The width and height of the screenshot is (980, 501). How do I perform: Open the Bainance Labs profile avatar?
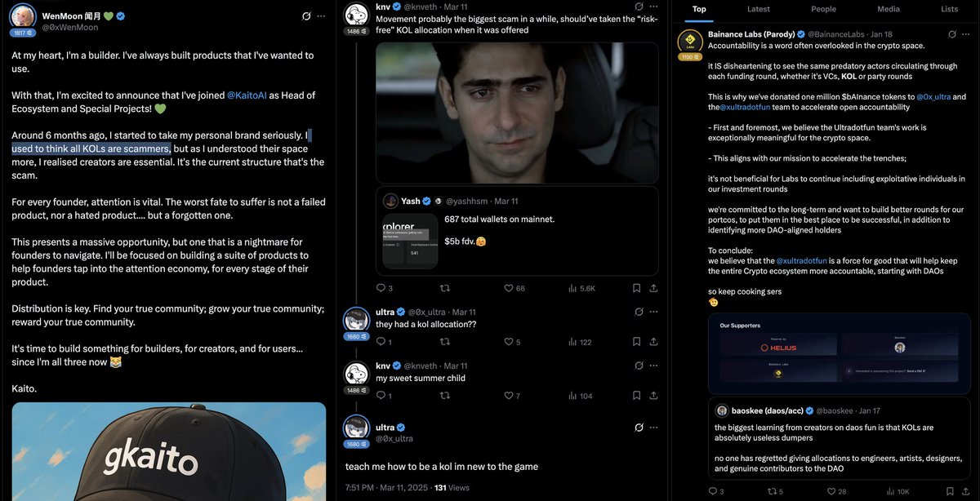pyautogui.click(x=690, y=41)
